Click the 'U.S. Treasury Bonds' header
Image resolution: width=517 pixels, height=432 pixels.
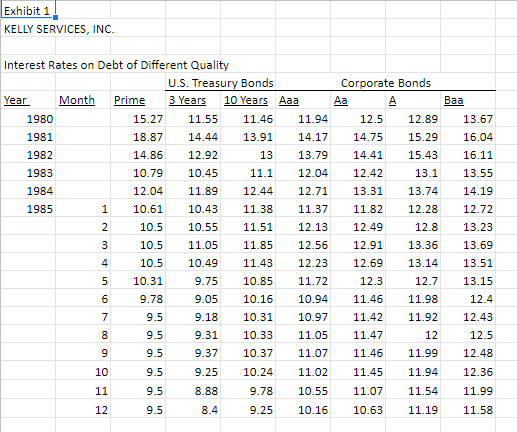click(221, 83)
